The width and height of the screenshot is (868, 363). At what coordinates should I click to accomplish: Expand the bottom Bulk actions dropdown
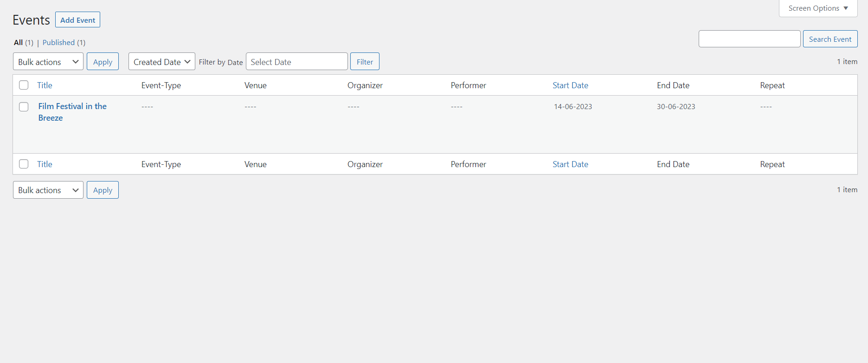tap(48, 190)
